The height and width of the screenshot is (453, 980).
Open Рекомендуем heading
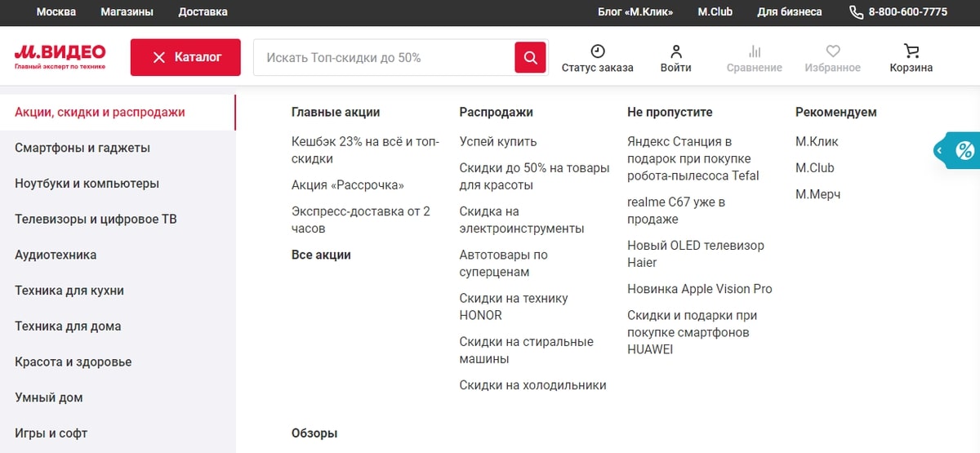(836, 113)
